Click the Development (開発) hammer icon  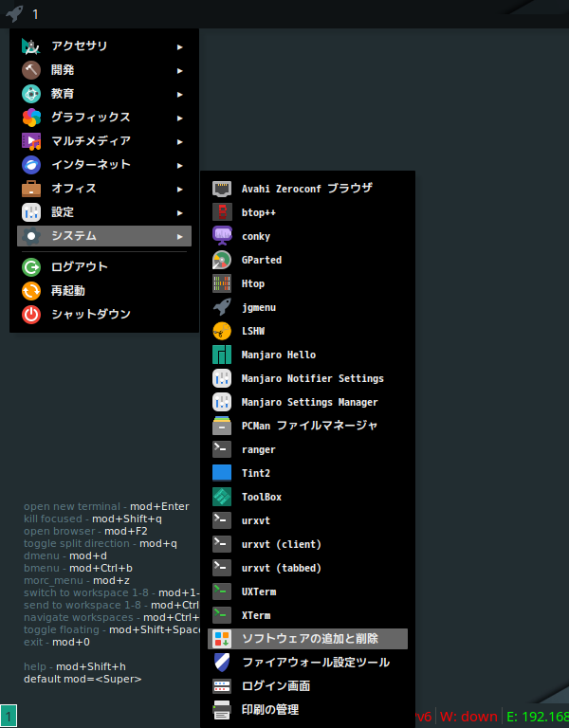[x=31, y=70]
